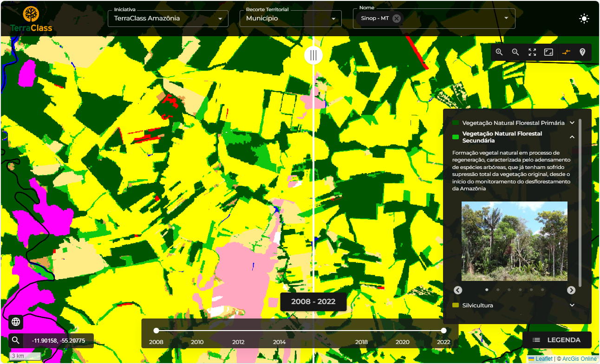Toggle the orange compare swipe mode
Screen dimensions: 600x364
point(566,52)
